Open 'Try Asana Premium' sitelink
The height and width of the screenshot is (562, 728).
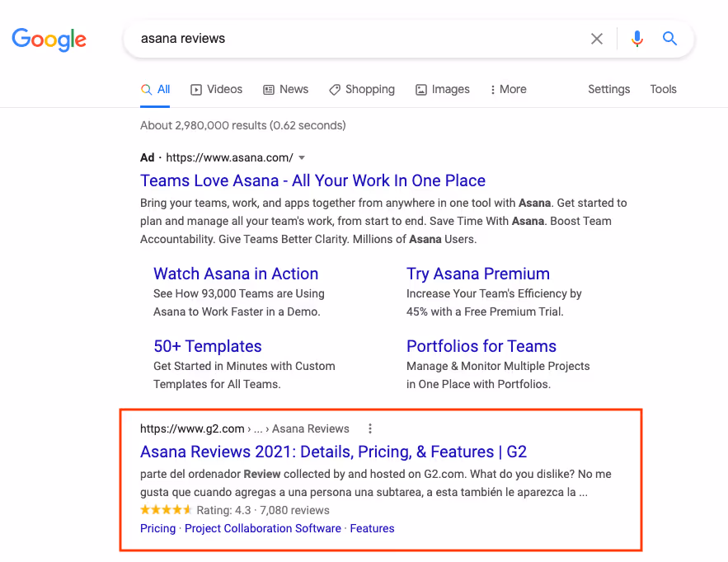[477, 274]
